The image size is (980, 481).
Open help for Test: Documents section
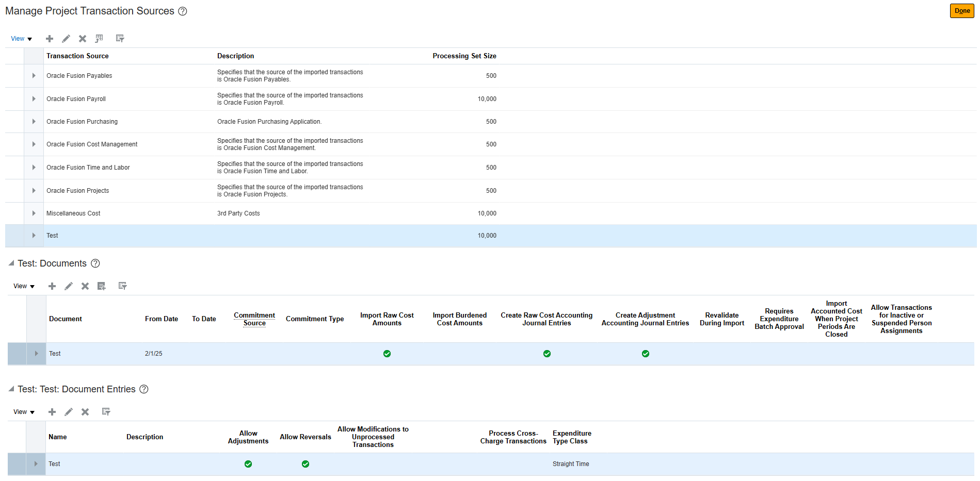click(95, 263)
